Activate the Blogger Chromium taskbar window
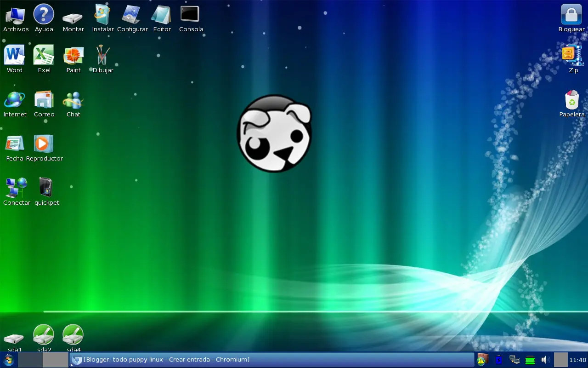The width and height of the screenshot is (588, 368). click(271, 360)
